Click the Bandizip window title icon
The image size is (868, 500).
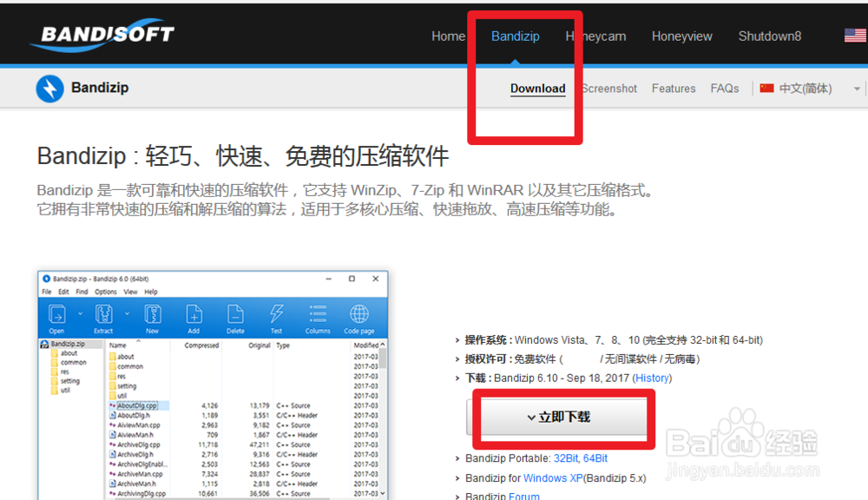[47, 279]
